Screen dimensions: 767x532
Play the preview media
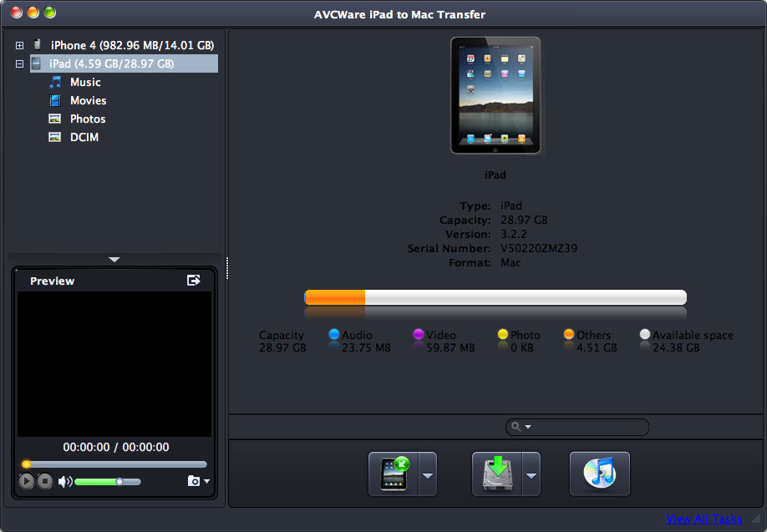[x=27, y=481]
